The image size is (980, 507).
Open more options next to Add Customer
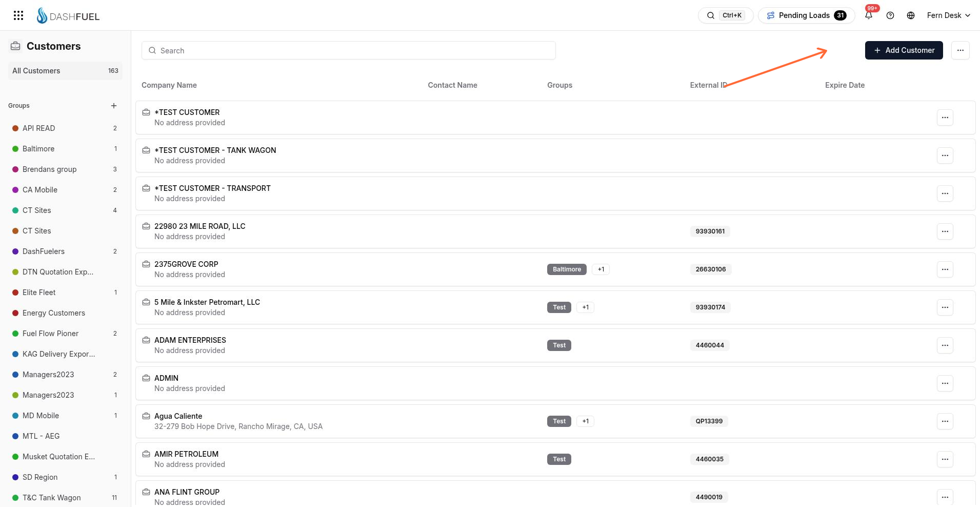click(961, 50)
